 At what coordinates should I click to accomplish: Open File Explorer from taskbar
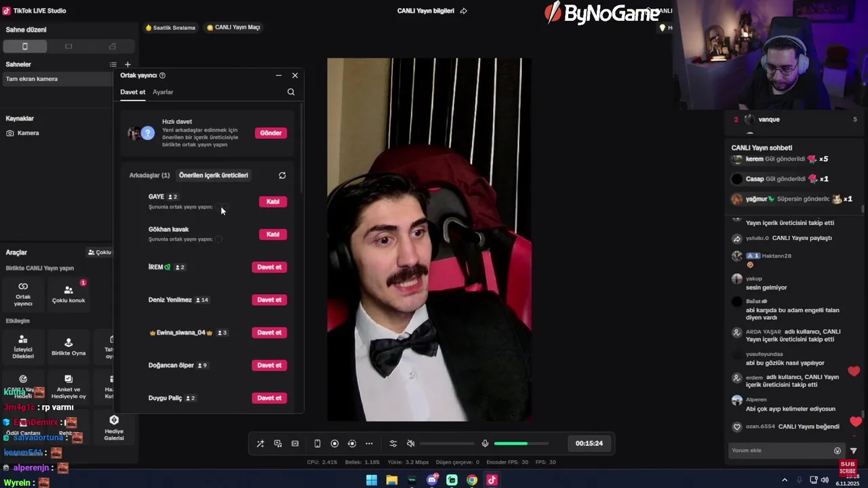point(392,480)
